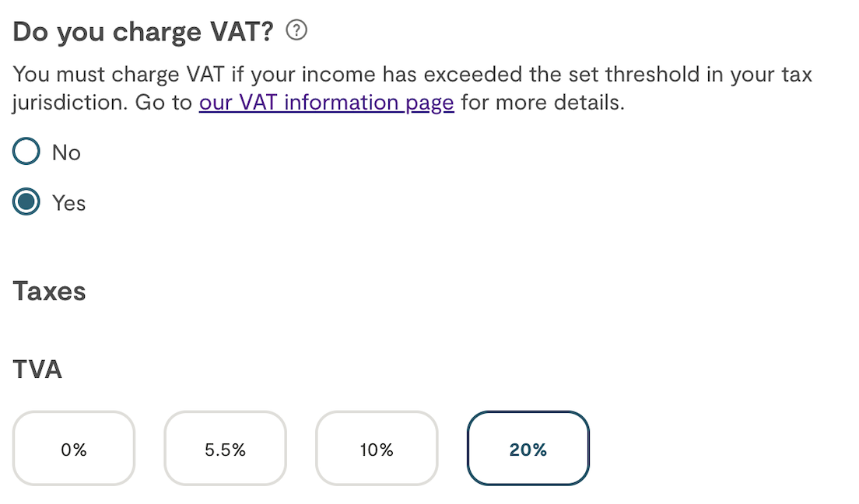The image size is (859, 504).
Task: Choose the 20% TVA rate
Action: [528, 448]
